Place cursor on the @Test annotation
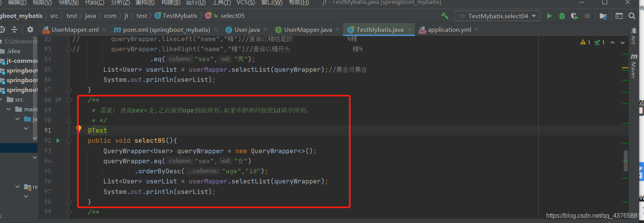644x223 pixels. 97,130
